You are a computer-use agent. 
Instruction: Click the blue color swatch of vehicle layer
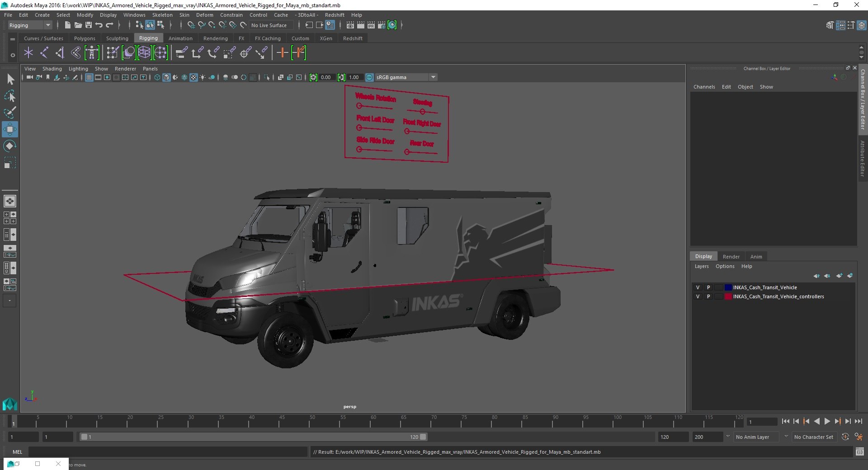coord(728,287)
